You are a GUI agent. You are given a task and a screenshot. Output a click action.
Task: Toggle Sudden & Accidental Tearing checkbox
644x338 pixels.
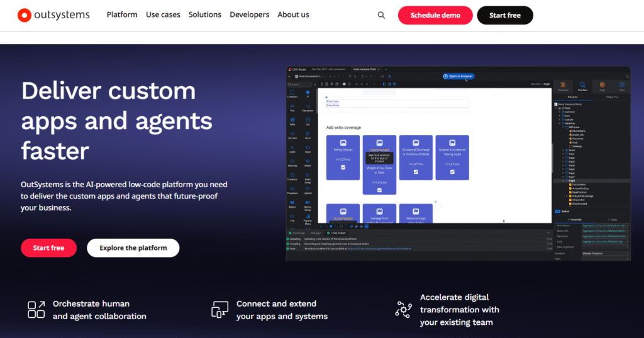pyautogui.click(x=452, y=172)
